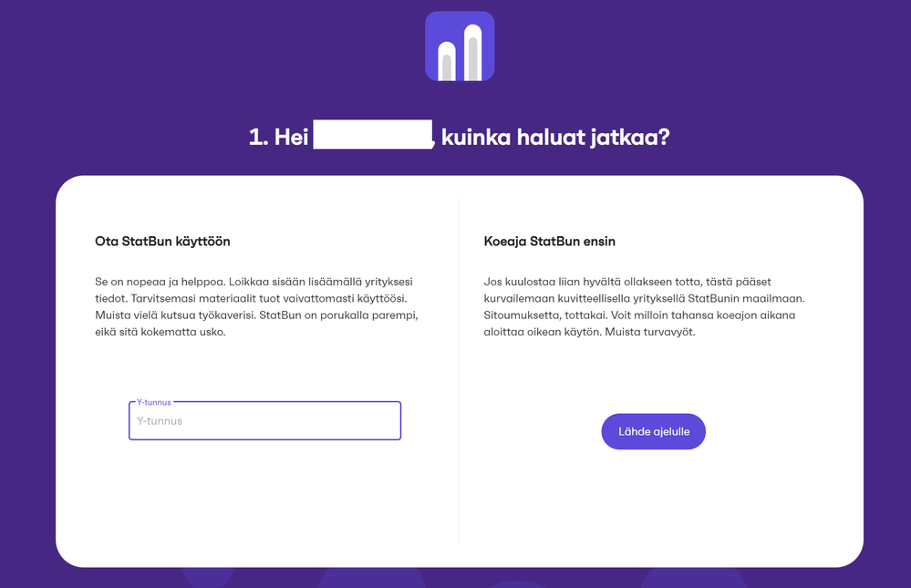
Task: Click the 'eikä sitä kokematta usko' line
Action: [x=160, y=331]
